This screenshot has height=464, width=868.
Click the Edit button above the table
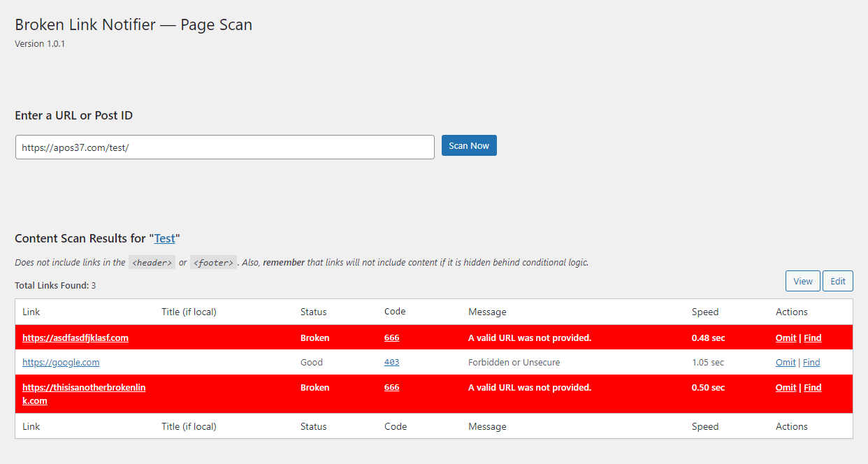[x=837, y=281]
